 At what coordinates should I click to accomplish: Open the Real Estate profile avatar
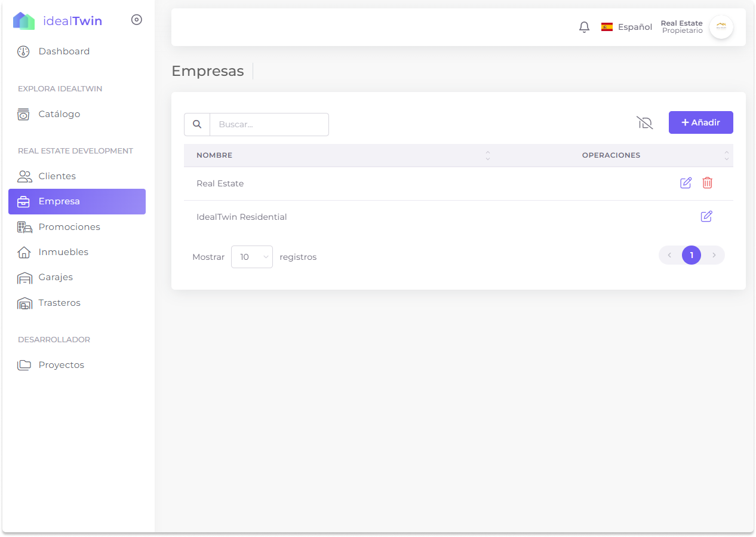pyautogui.click(x=721, y=27)
